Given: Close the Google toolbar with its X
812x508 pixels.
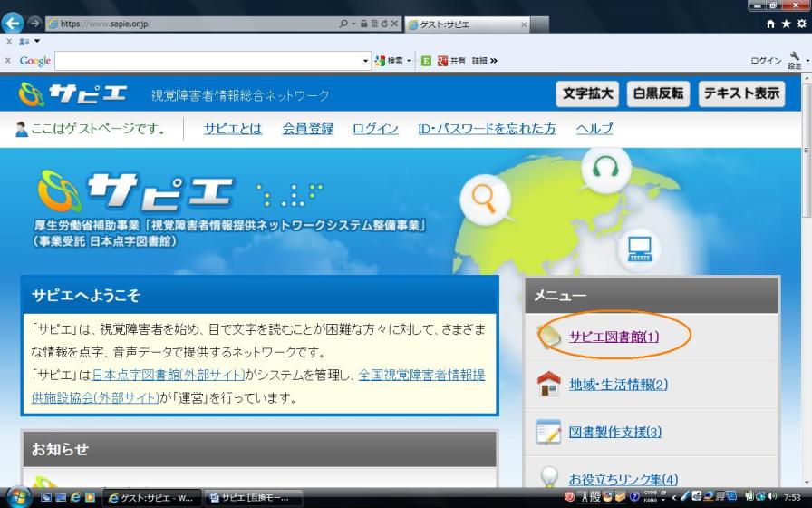Looking at the screenshot, I should [x=8, y=61].
